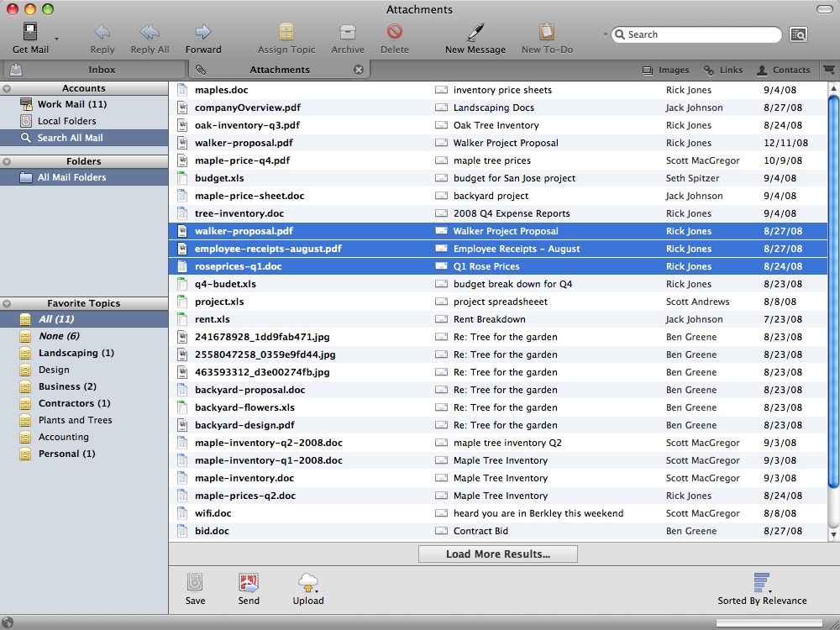840x630 pixels.
Task: Open the Get Mail dropdown arrow
Action: click(56, 39)
